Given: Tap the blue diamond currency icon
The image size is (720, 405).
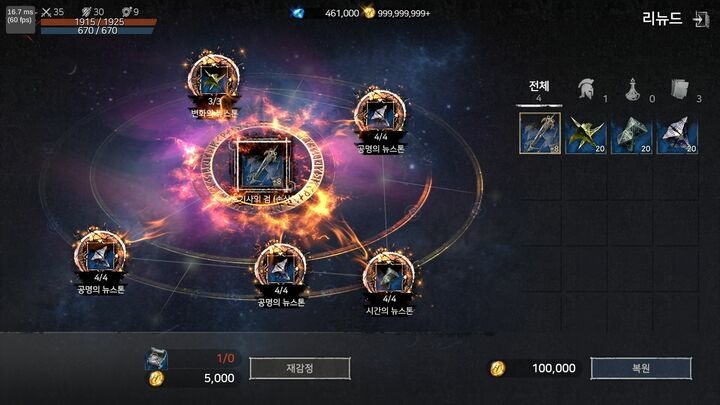Looking at the screenshot, I should [298, 13].
